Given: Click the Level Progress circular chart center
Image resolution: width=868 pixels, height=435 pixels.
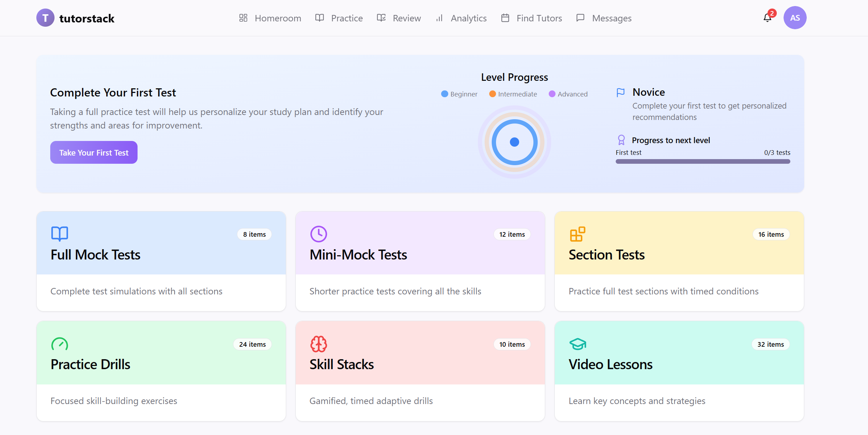Looking at the screenshot, I should (514, 142).
